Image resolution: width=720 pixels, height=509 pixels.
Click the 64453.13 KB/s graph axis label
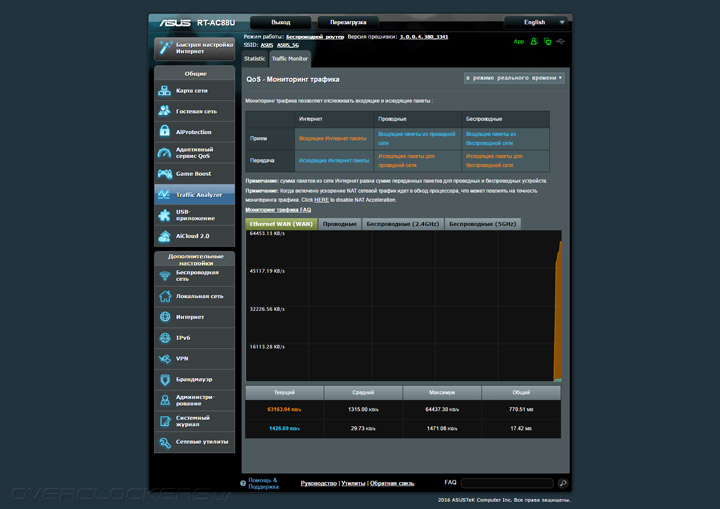(267, 233)
